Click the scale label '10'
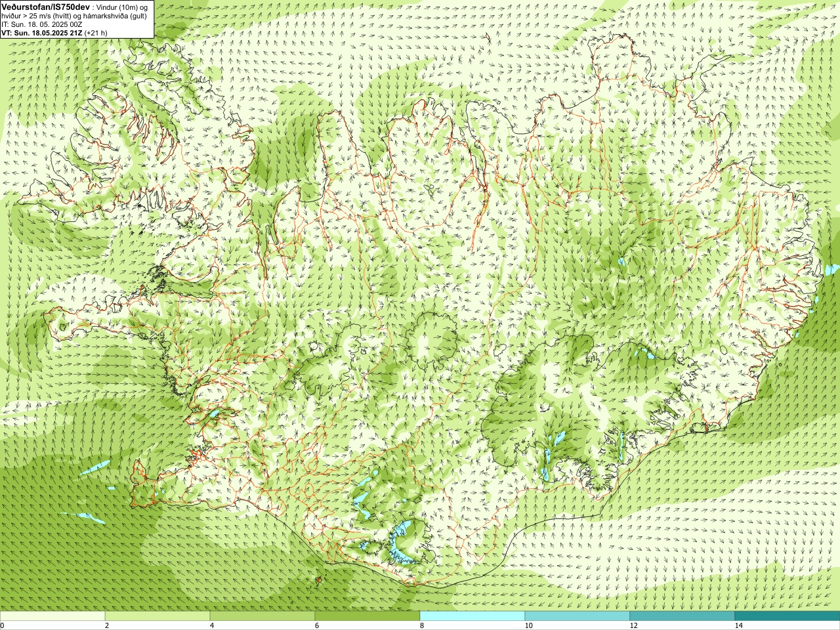840x630 pixels. click(528, 625)
